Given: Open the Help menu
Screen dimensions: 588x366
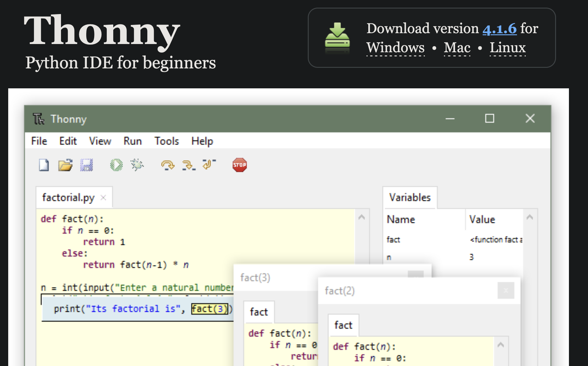Looking at the screenshot, I should pyautogui.click(x=202, y=141).
